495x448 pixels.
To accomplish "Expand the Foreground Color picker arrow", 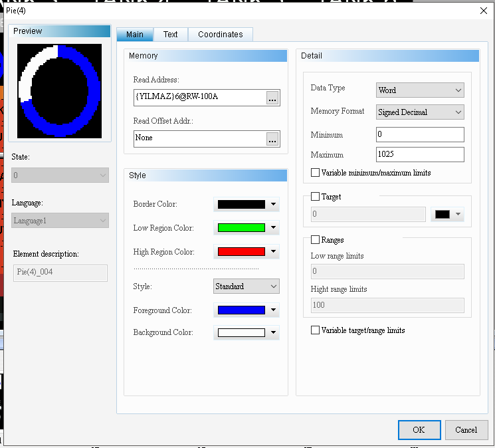I will (273, 310).
